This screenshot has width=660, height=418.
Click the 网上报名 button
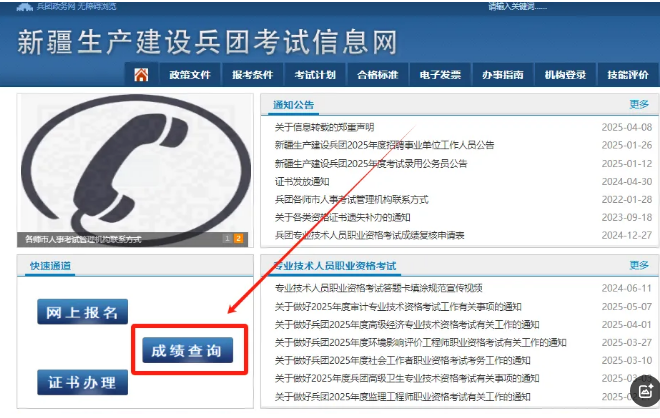click(82, 312)
